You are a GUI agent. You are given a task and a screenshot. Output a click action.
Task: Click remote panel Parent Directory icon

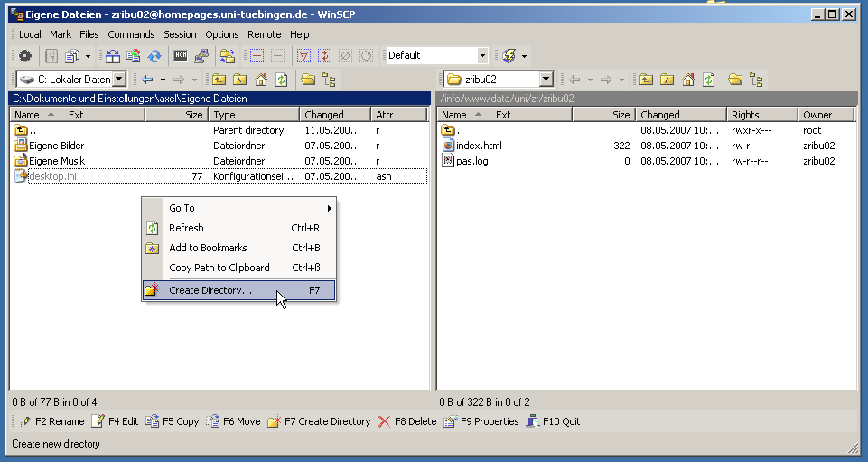click(646, 80)
